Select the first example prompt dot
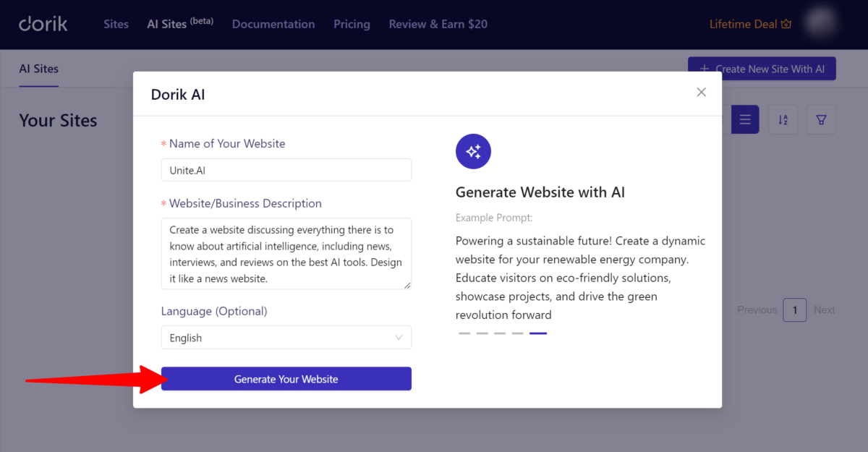 pos(464,333)
